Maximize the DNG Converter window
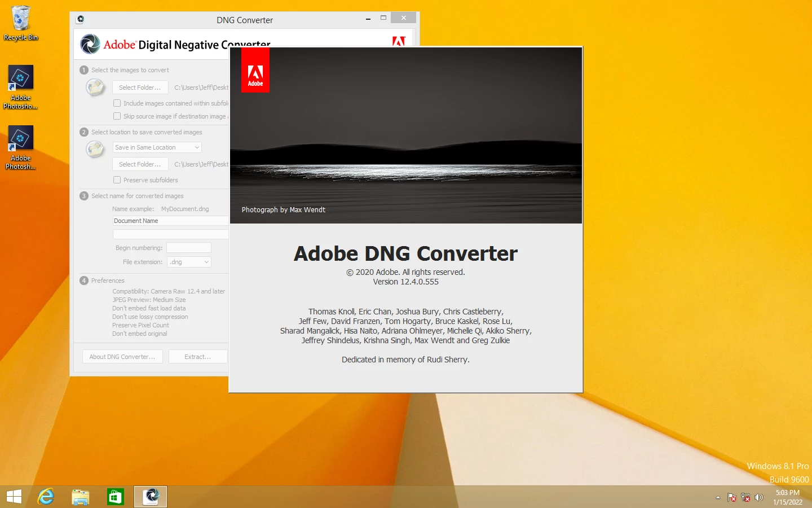 pos(383,18)
